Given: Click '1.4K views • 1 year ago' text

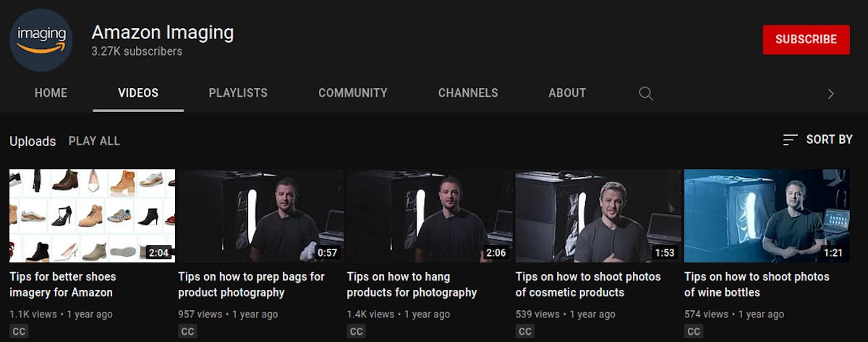Looking at the screenshot, I should point(398,315).
